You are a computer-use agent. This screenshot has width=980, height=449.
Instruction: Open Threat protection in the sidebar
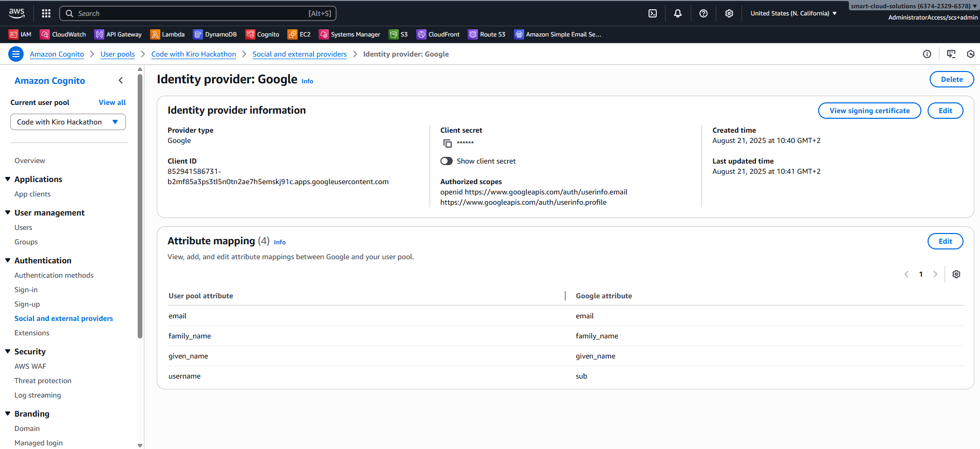click(x=43, y=381)
